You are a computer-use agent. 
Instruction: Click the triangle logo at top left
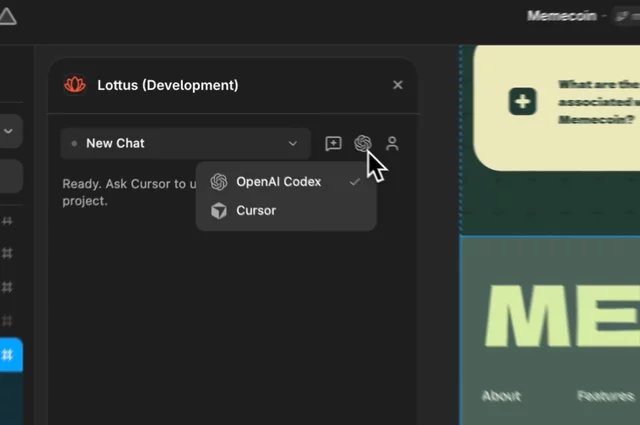(x=7, y=16)
